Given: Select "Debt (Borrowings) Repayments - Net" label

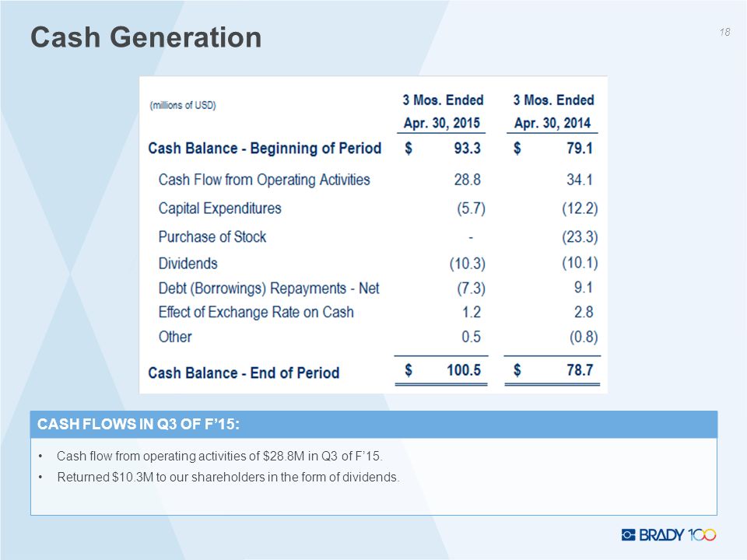Looking at the screenshot, I should click(268, 288).
